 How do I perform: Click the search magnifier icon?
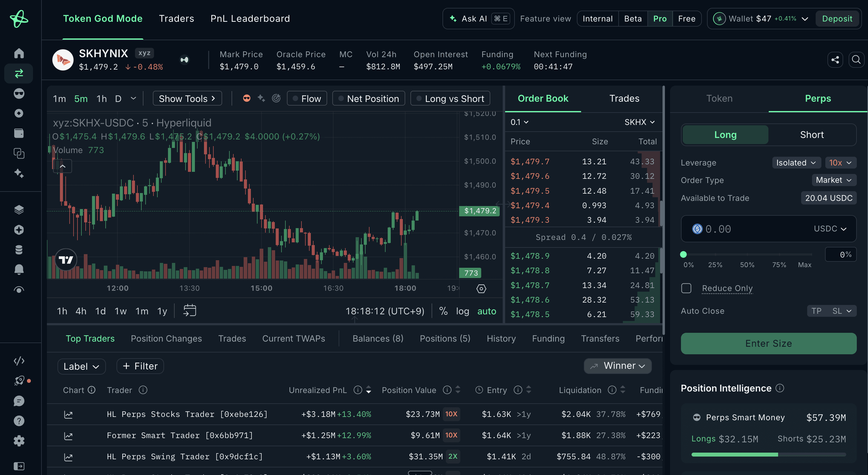[856, 60]
